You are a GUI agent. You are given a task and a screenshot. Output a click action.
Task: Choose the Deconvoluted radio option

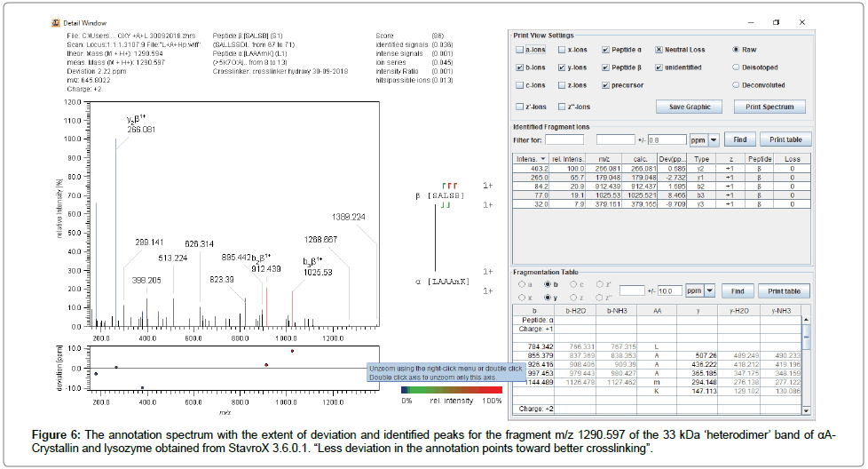(736, 85)
